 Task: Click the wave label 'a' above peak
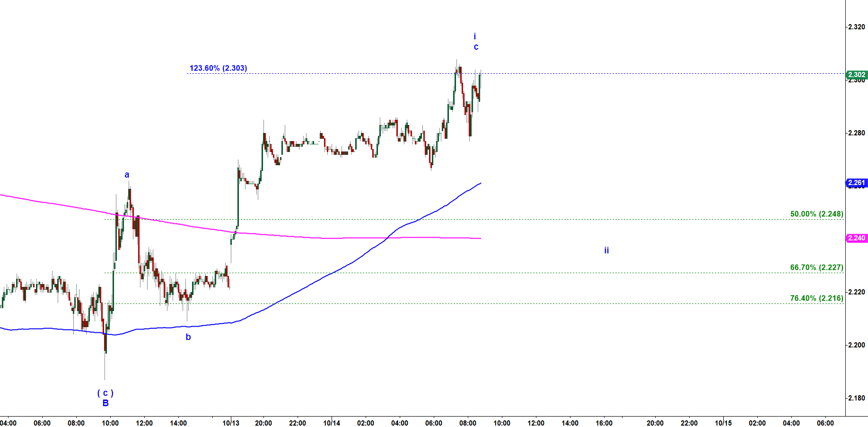[127, 175]
